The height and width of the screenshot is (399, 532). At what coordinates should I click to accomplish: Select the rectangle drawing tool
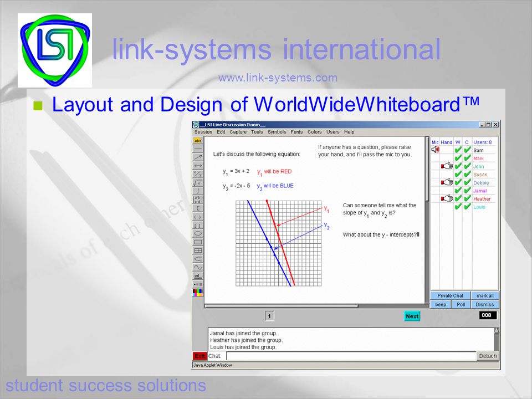point(198,242)
